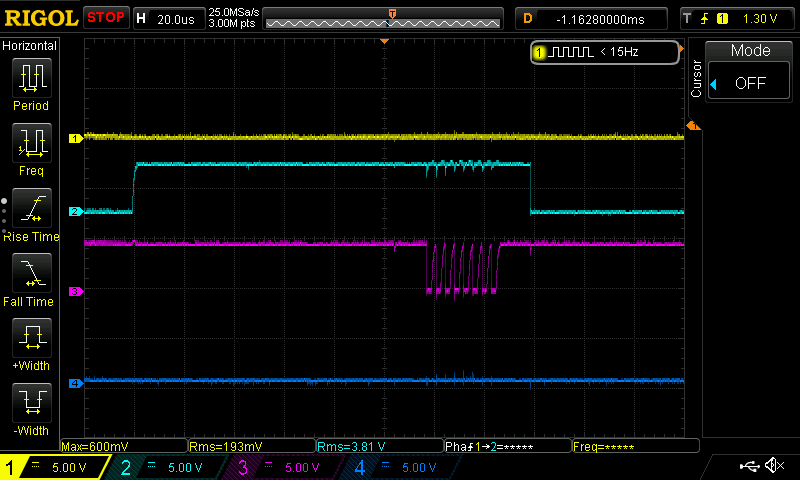
Task: Open the Cursor Mode OFF menu
Action: pyautogui.click(x=749, y=83)
